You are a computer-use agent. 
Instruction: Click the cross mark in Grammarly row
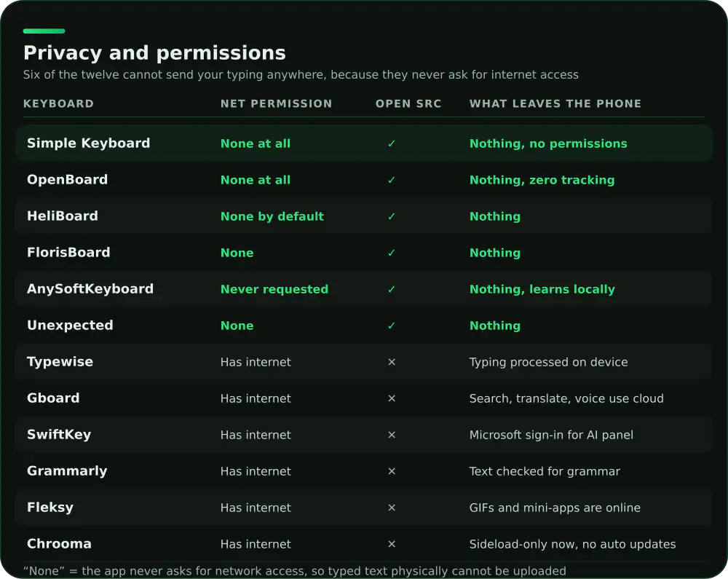(x=392, y=471)
